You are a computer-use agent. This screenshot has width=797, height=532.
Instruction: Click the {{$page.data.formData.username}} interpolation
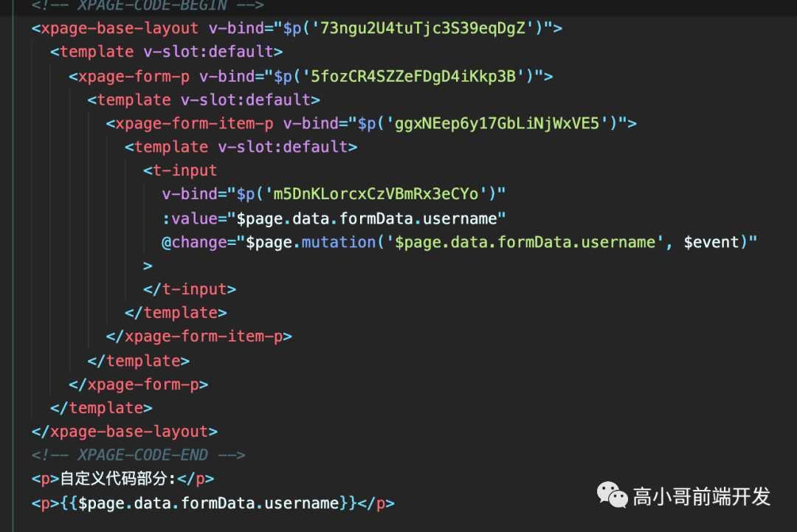coord(208,503)
